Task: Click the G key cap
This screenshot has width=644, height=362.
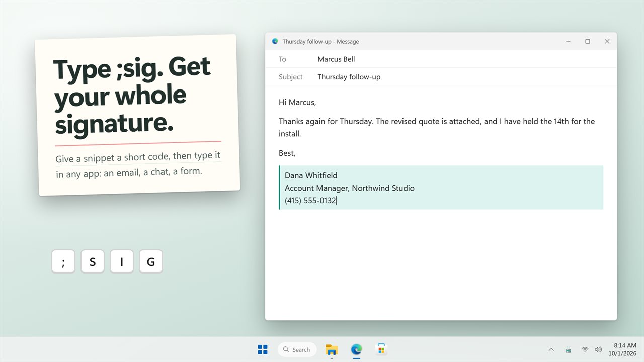Action: [x=151, y=261]
